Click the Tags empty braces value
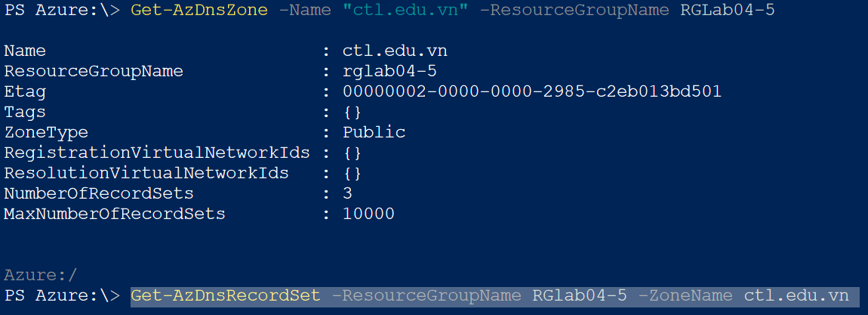Image resolution: width=868 pixels, height=315 pixels. tap(352, 113)
